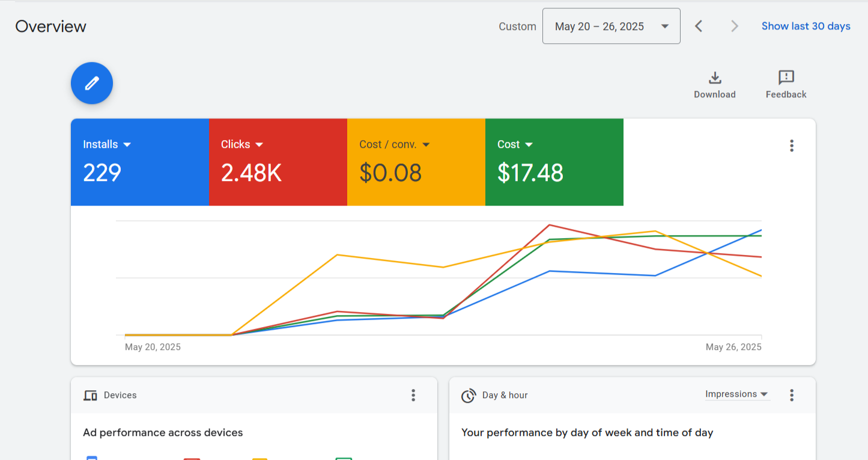Click the Download icon

[714, 78]
